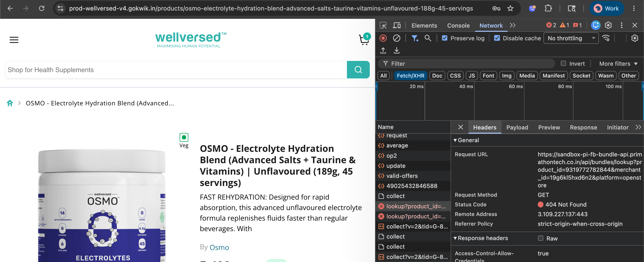This screenshot has width=644, height=262.
Task: Activate the DevTools inspect element picker
Action: point(383,25)
